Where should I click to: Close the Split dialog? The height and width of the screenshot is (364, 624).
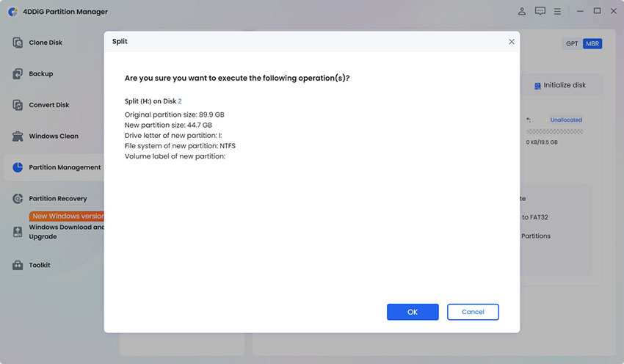click(512, 42)
